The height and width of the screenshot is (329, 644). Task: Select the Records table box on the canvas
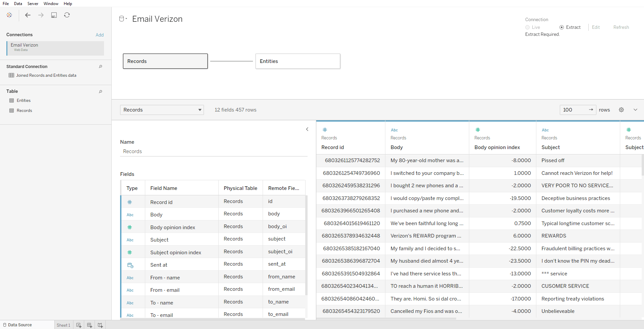click(x=165, y=61)
